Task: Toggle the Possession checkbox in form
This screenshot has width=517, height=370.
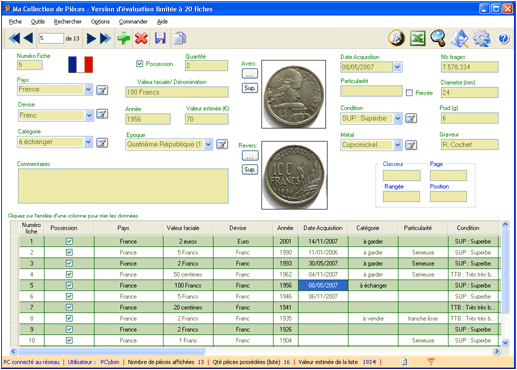Action: (x=140, y=64)
